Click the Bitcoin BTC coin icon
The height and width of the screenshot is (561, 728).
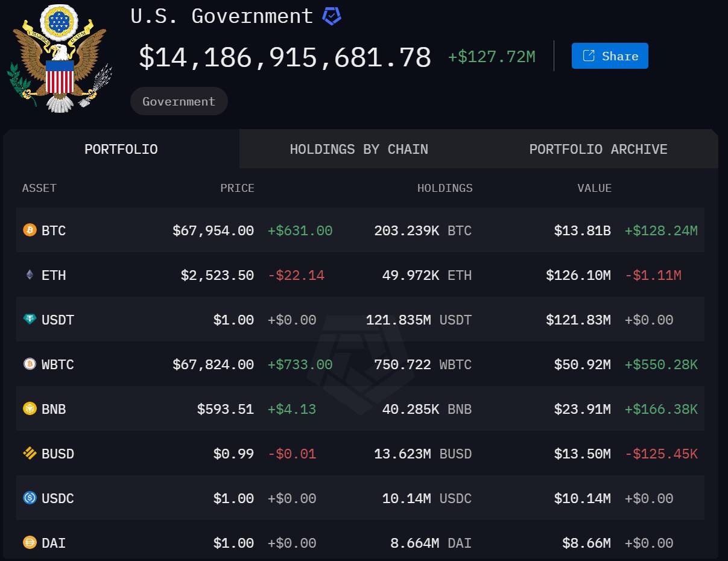pos(30,230)
